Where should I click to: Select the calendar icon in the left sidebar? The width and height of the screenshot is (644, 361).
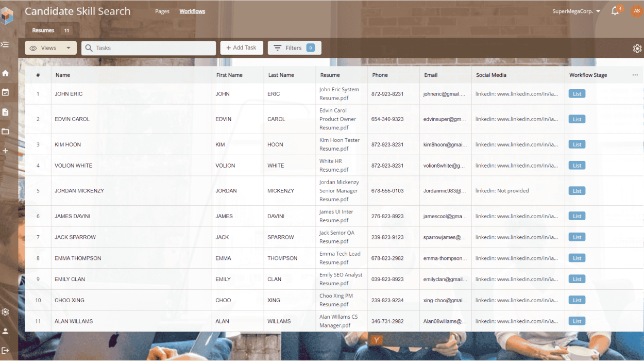(x=5, y=93)
